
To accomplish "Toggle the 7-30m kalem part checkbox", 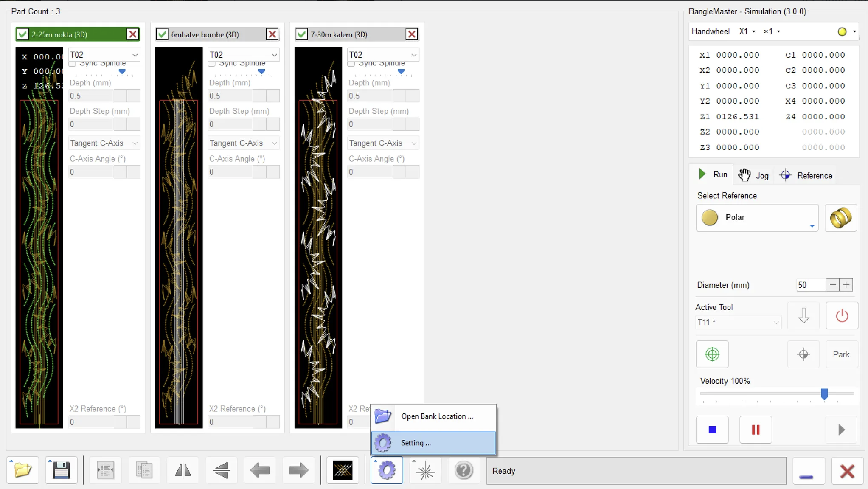I will (301, 34).
